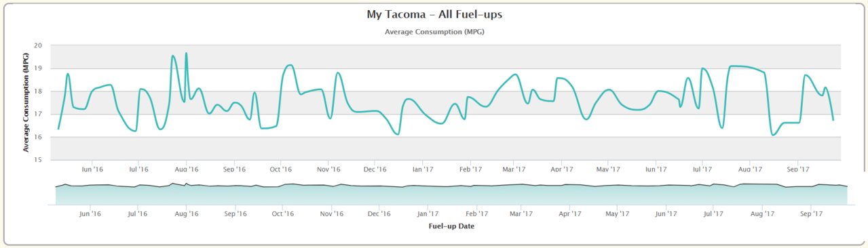868x248 pixels.
Task: Click the 'Average Consumption (MPG)' subtitle under title
Action: click(x=434, y=32)
